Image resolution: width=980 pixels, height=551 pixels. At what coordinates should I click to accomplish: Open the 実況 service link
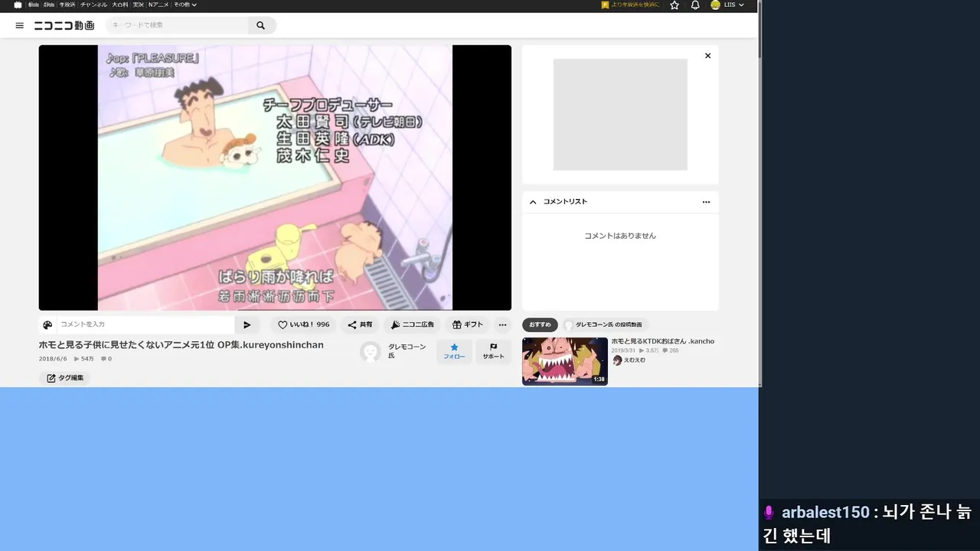coord(139,5)
